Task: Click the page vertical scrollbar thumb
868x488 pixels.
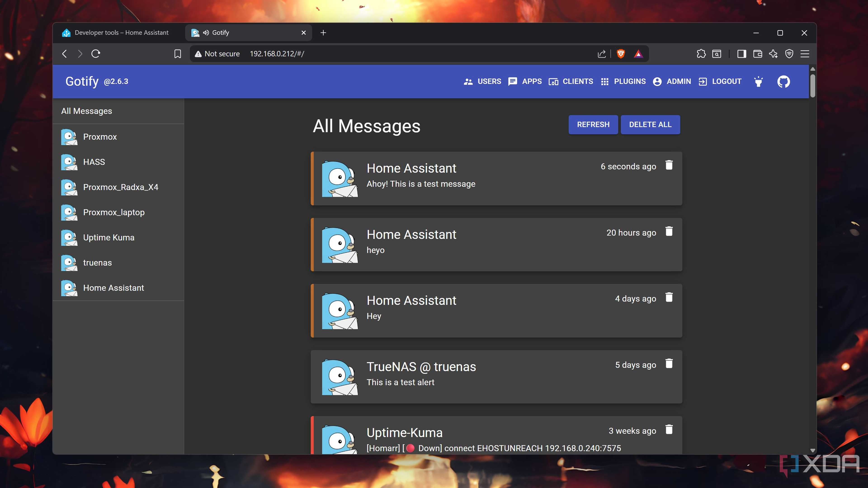Action: (x=813, y=86)
